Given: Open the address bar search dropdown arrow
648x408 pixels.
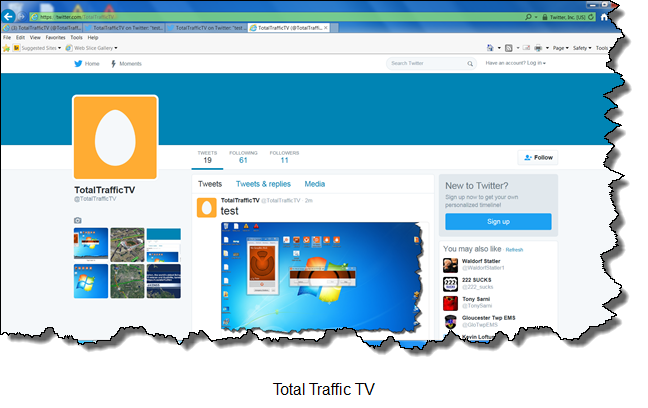Looking at the screenshot, I should point(536,17).
